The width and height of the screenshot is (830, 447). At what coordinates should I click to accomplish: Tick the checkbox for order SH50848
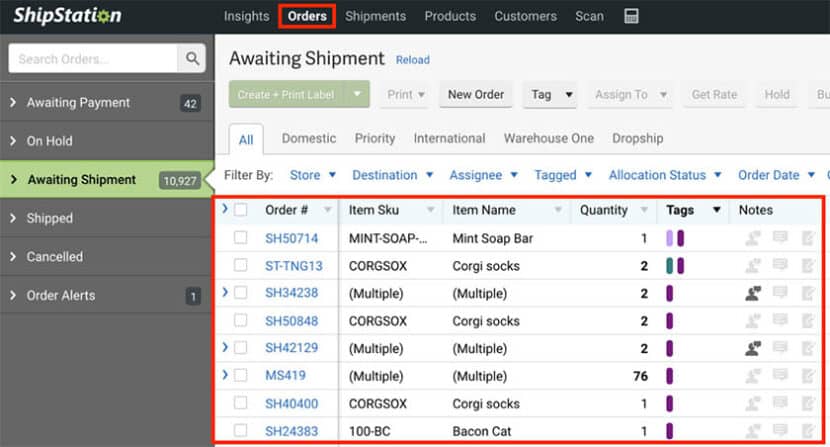coord(241,321)
